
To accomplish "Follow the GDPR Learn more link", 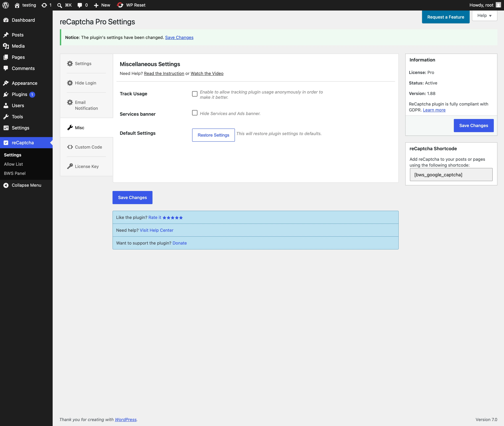I will point(434,110).
